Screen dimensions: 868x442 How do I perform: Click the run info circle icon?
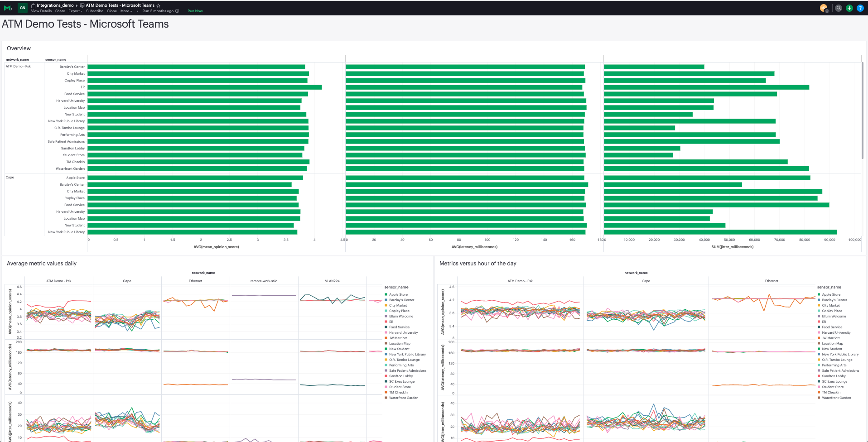pyautogui.click(x=177, y=11)
